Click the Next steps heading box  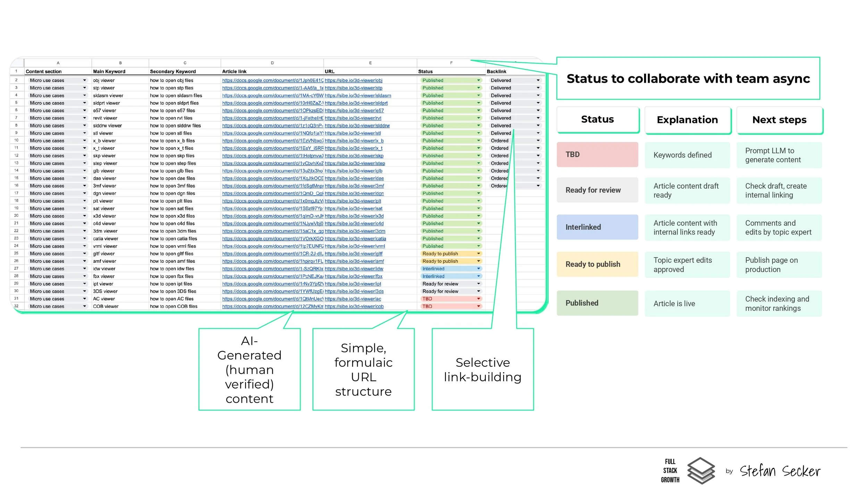coord(779,120)
